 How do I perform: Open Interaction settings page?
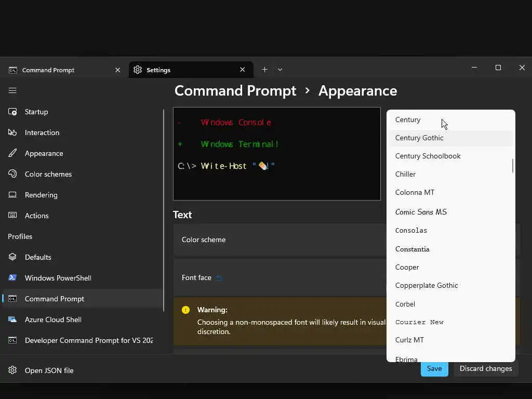click(x=82, y=132)
